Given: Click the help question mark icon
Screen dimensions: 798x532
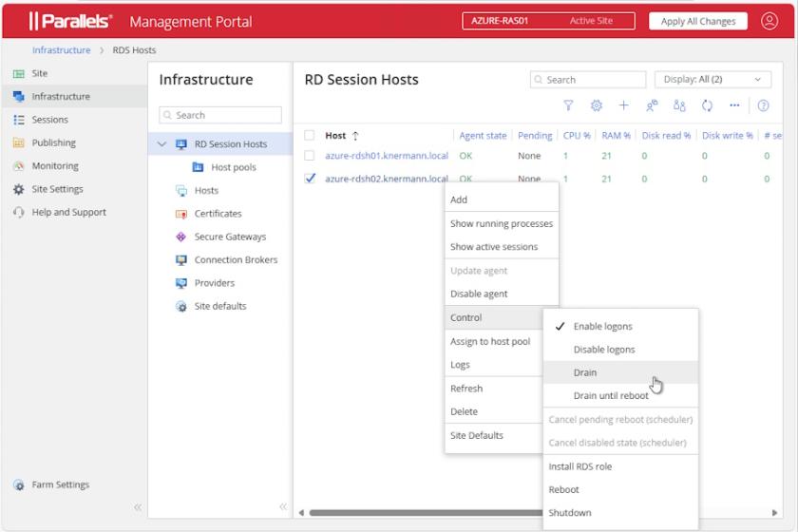Looking at the screenshot, I should pyautogui.click(x=763, y=105).
